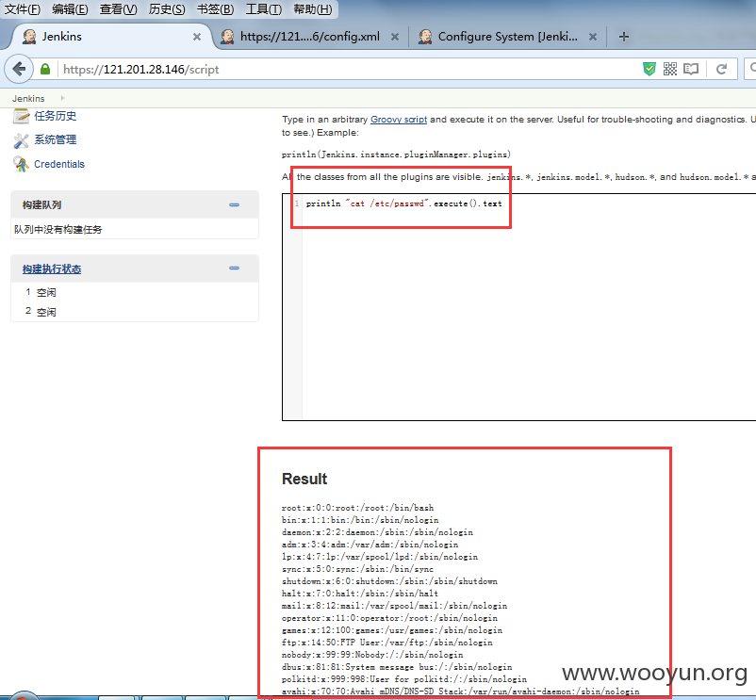Click the Credentials keys icon
This screenshot has width=756, height=700.
pos(21,164)
